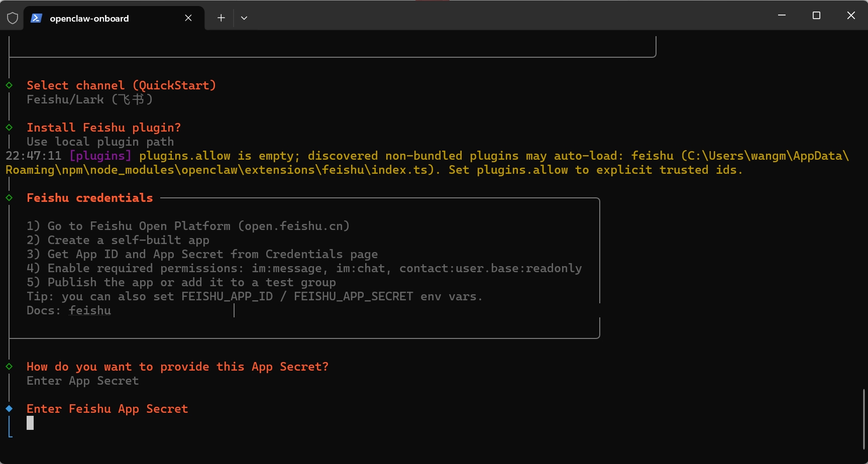Viewport: 868px width, 464px height.
Task: Click the 'Feishu/Lark (飞书)' channel selection text
Action: (x=89, y=99)
